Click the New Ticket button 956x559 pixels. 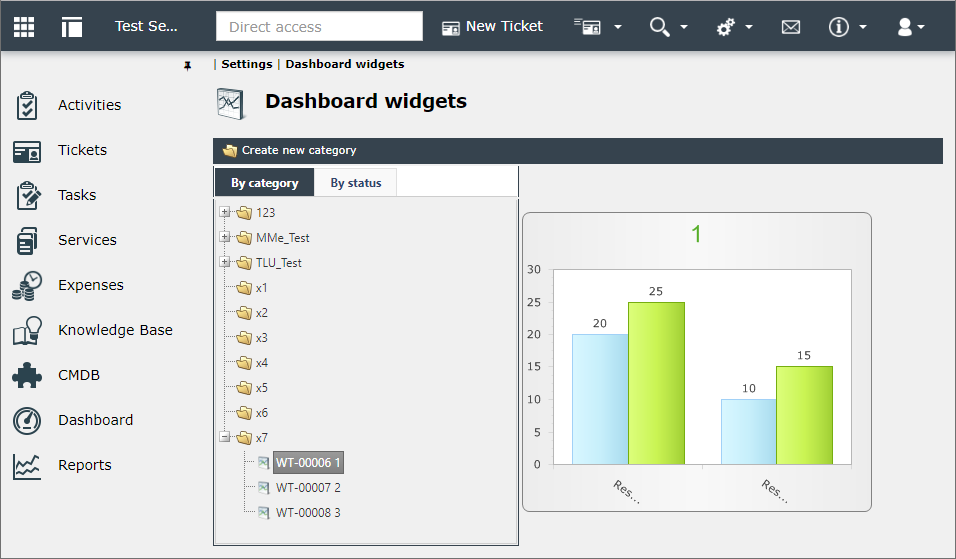tap(493, 27)
